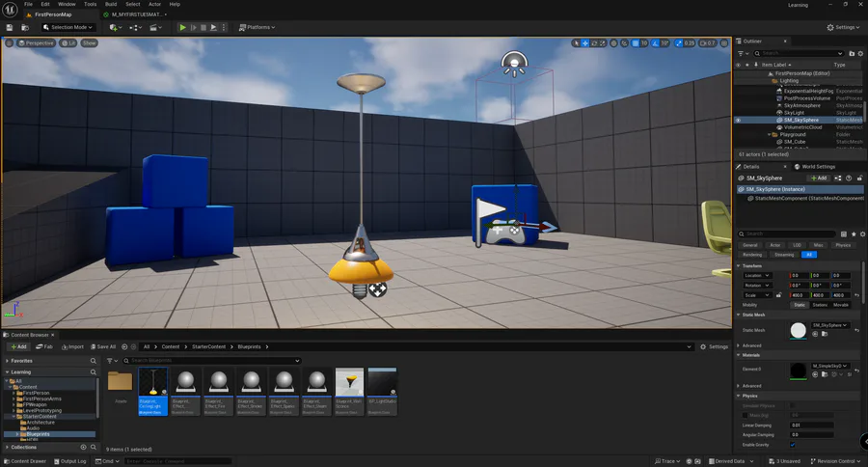The width and height of the screenshot is (868, 467).
Task: Open the SM_SkySphere static mesh dropdown
Action: point(829,325)
